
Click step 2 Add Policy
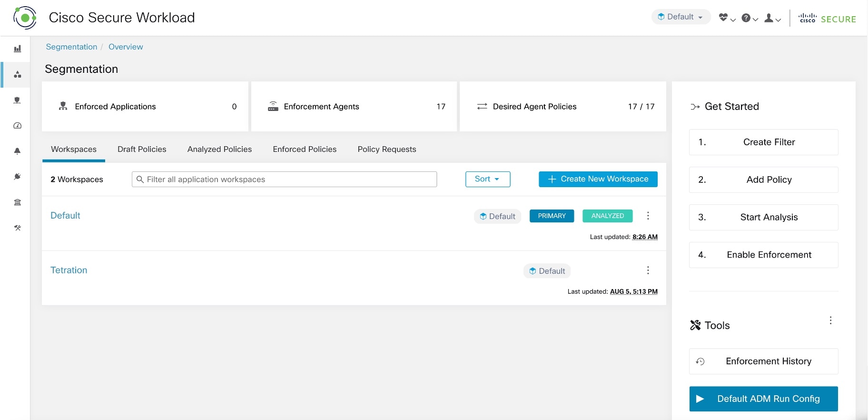click(x=763, y=180)
